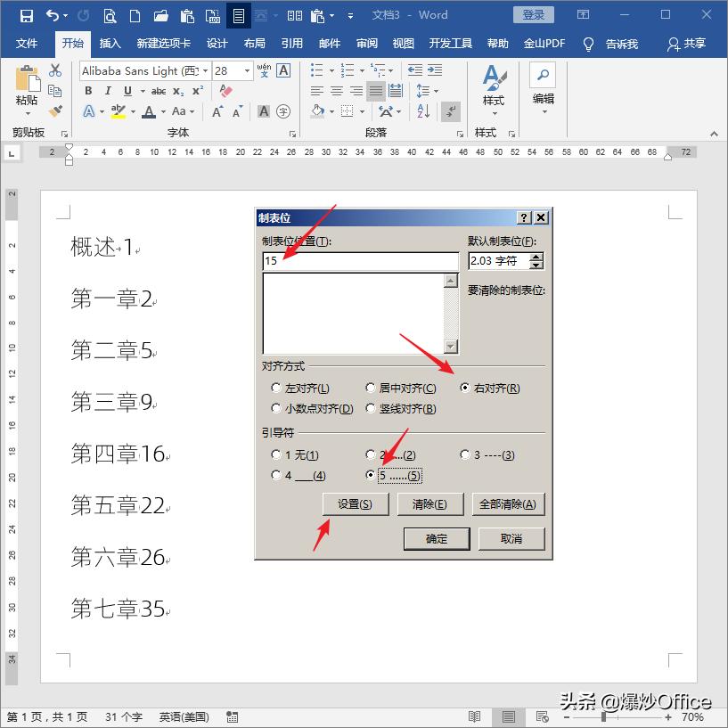This screenshot has height=728, width=728.
Task: Apply superscript formatting
Action: 198,91
